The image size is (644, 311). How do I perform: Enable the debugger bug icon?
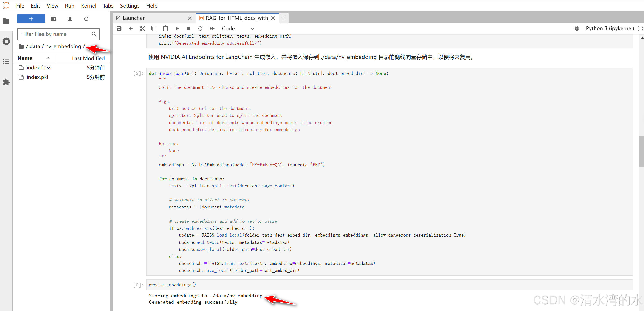pyautogui.click(x=576, y=28)
